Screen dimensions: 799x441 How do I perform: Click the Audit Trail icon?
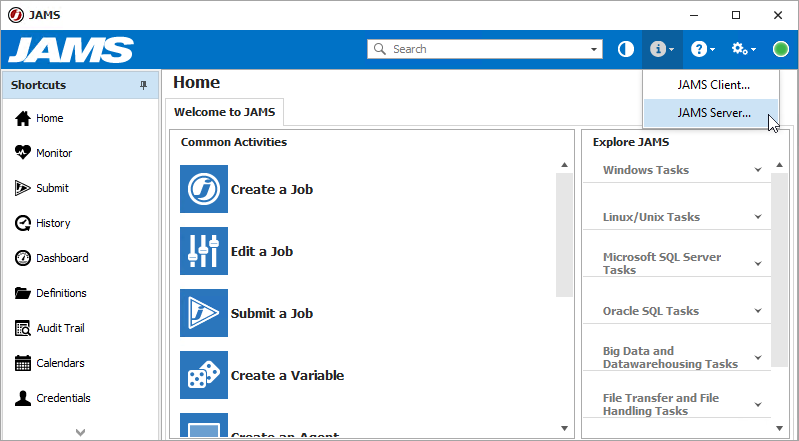click(23, 328)
